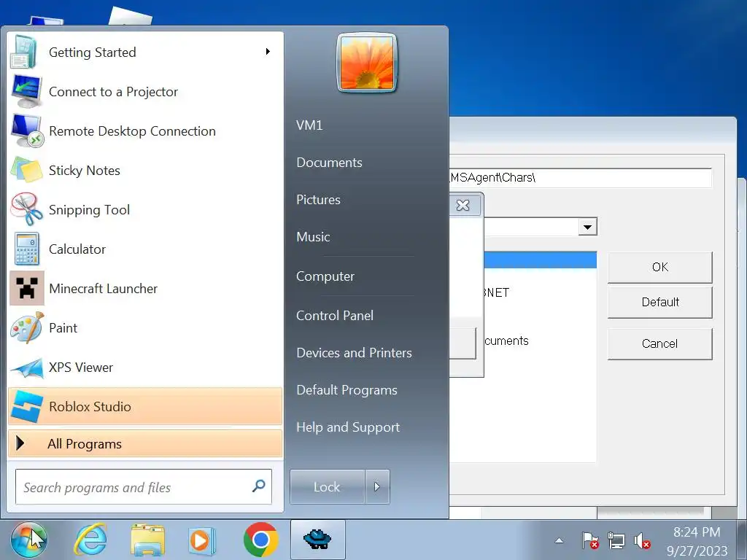Start the Snipping Tool scissors icon
The width and height of the screenshot is (747, 560).
pos(27,209)
